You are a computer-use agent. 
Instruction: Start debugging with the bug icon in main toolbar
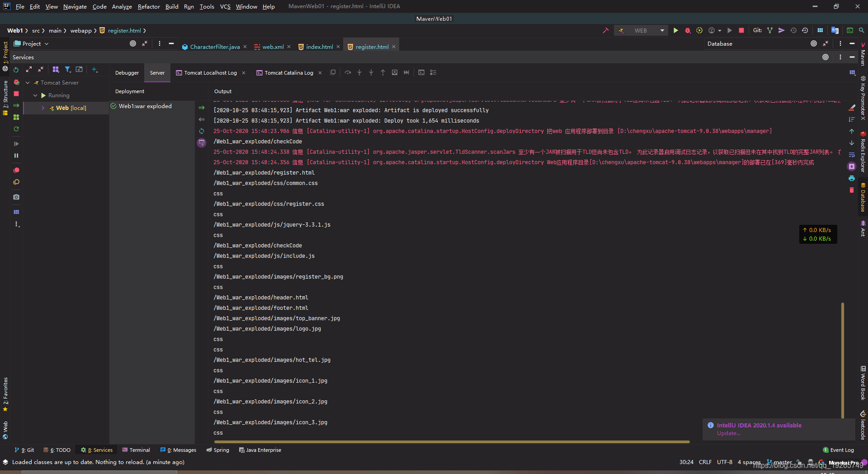coord(688,30)
